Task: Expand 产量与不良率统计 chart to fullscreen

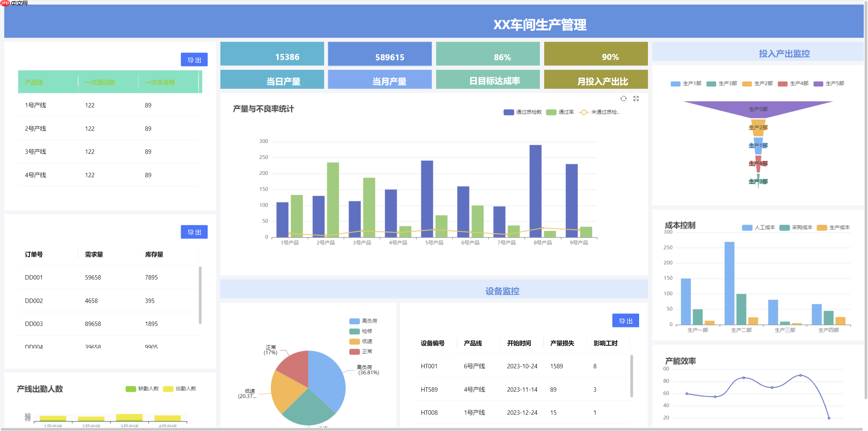Action: pyautogui.click(x=636, y=99)
